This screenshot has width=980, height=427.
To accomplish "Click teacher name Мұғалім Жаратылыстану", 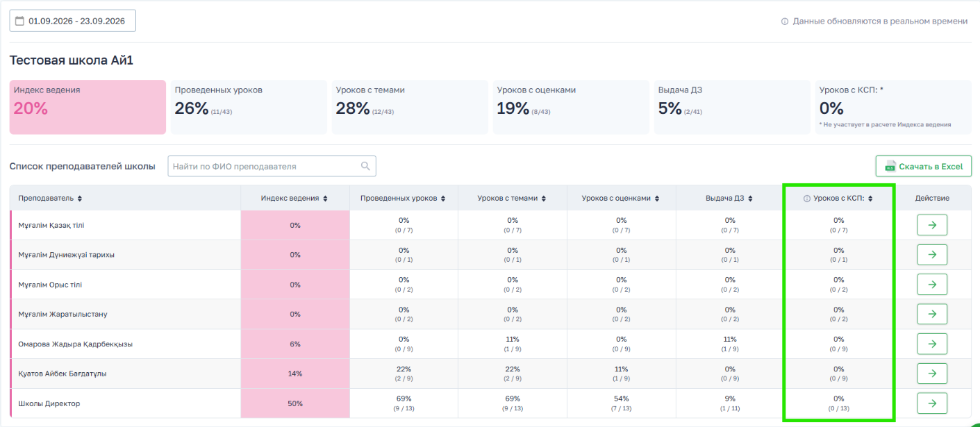I will coord(63,315).
